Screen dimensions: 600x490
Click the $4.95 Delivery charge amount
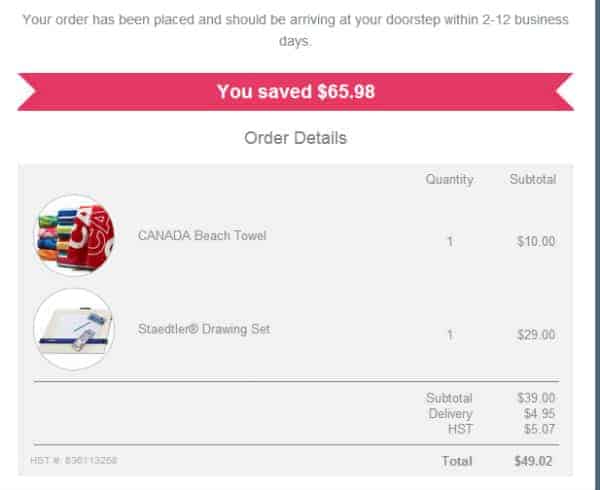pyautogui.click(x=540, y=413)
